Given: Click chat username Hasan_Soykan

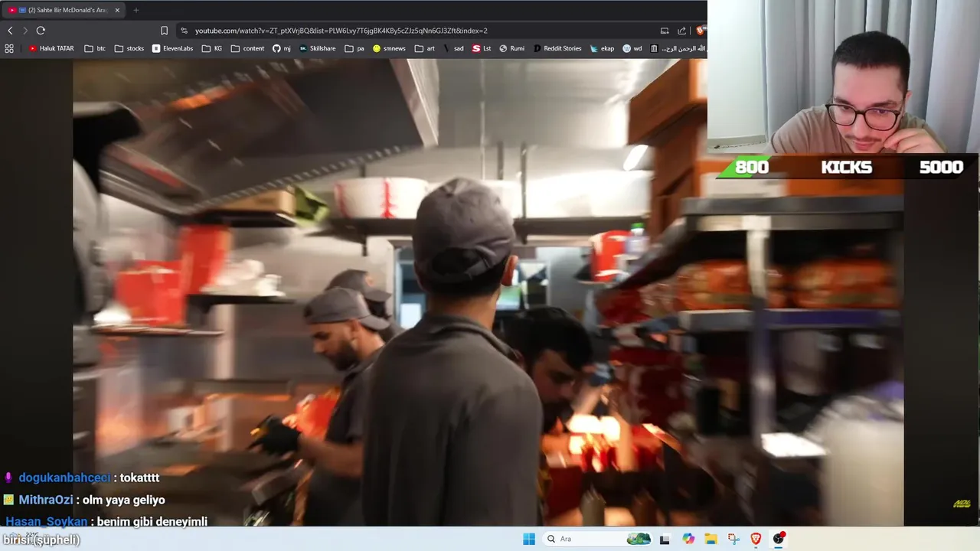Looking at the screenshot, I should [45, 521].
